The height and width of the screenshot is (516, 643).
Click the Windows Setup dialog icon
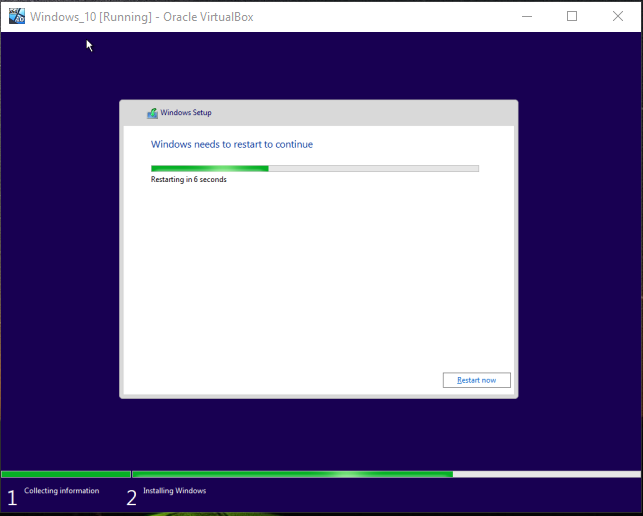point(152,113)
